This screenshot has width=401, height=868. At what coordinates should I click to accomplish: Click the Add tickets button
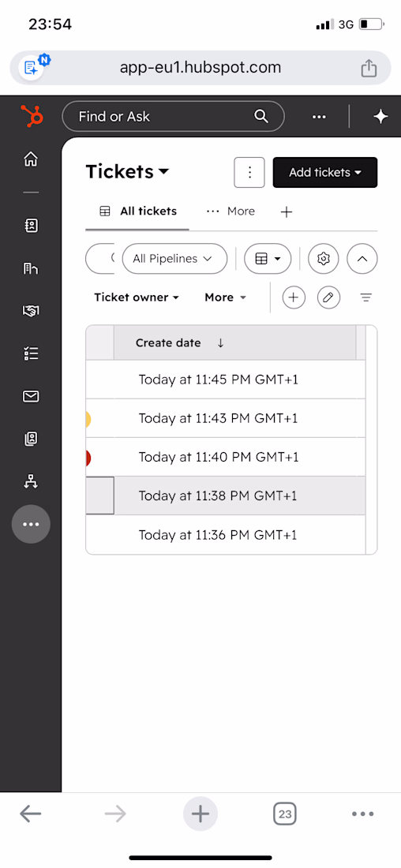[325, 173]
